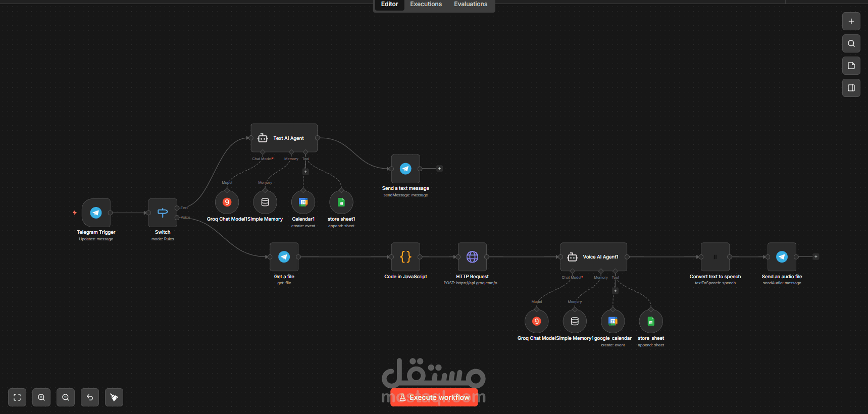Open the Telegram Trigger node
Viewport: 868px width, 414px height.
(96, 213)
